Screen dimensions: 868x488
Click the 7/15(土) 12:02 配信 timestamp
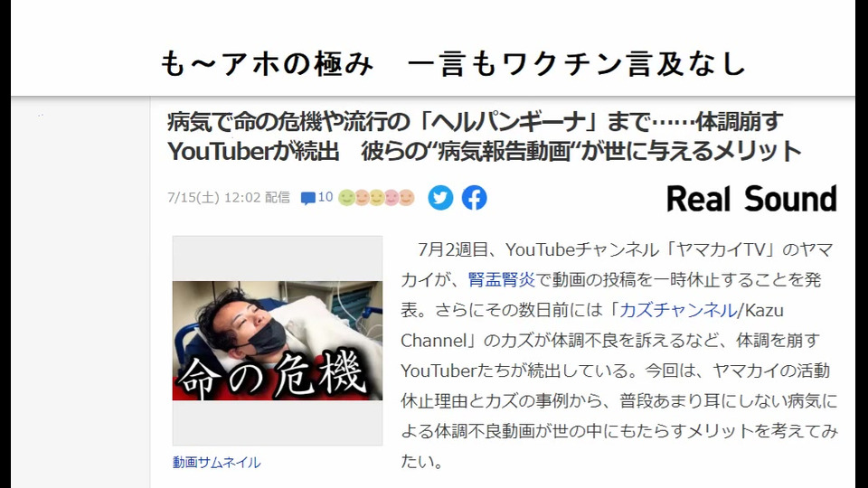click(x=229, y=198)
